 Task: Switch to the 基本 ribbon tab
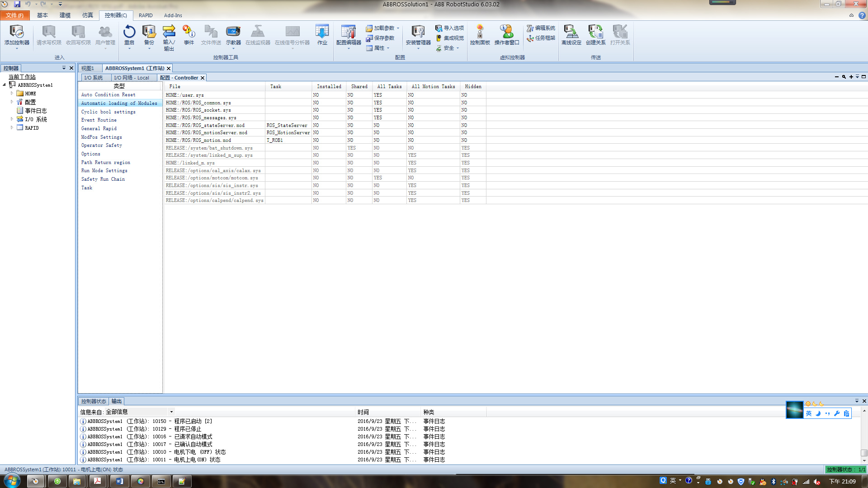(x=42, y=15)
